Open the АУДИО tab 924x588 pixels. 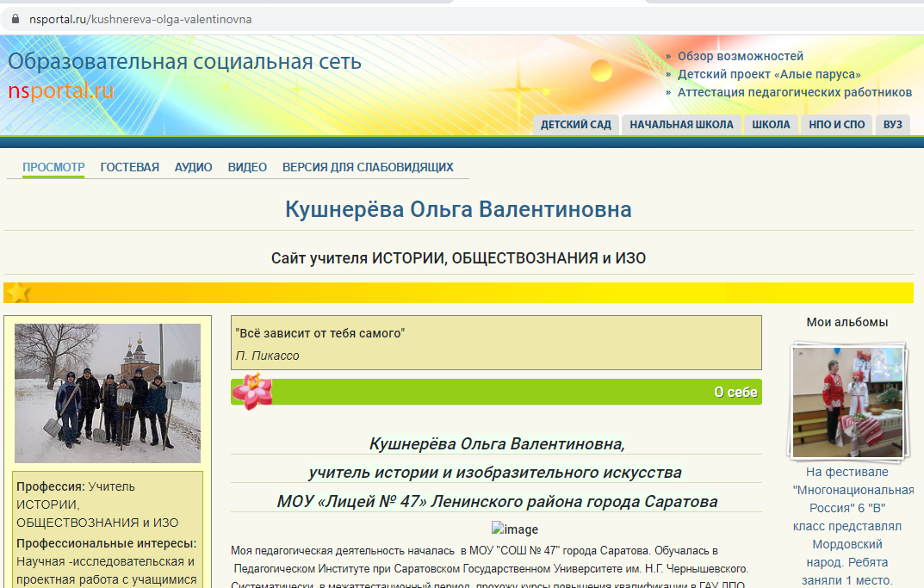point(193,167)
